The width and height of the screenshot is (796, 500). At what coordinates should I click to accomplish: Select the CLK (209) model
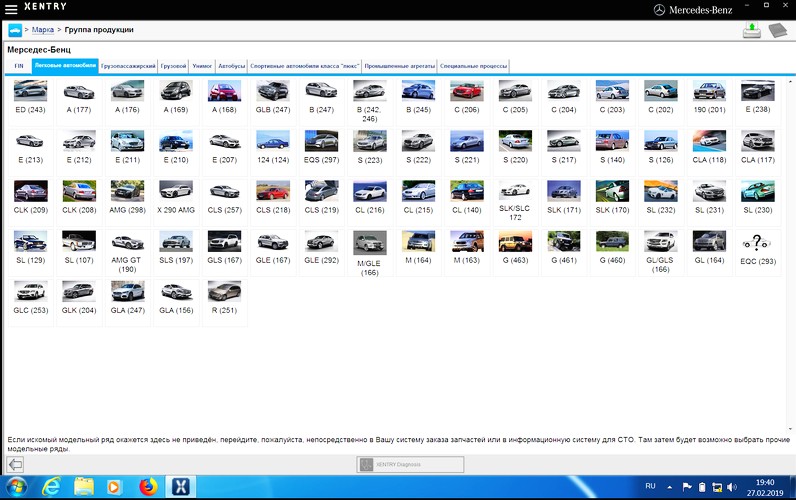point(30,201)
